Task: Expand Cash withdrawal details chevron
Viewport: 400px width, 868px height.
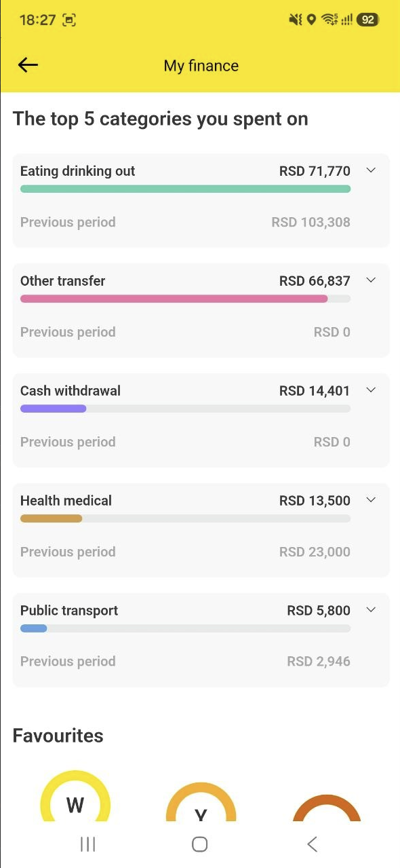Action: coord(371,390)
